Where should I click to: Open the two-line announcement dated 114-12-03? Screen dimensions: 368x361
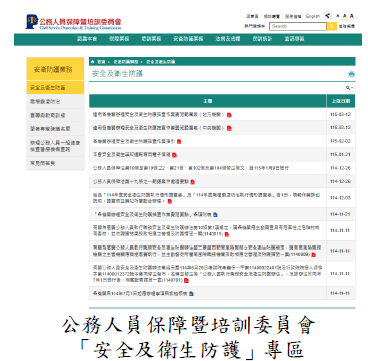pos(206,198)
